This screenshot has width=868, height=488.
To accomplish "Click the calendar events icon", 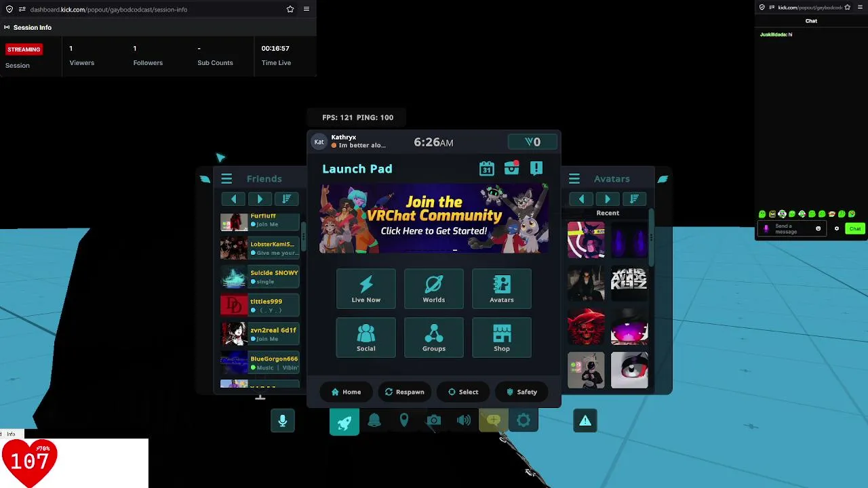I will [486, 169].
